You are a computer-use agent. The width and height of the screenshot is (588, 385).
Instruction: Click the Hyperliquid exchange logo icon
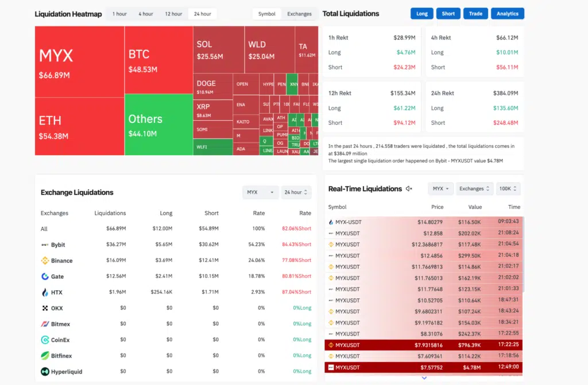pyautogui.click(x=45, y=372)
